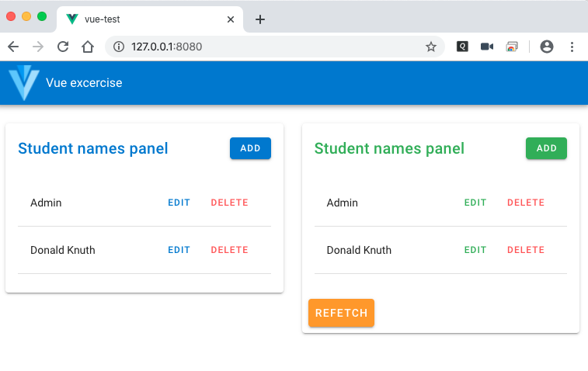
Task: Close the vue-test tab
Action: pyautogui.click(x=231, y=19)
